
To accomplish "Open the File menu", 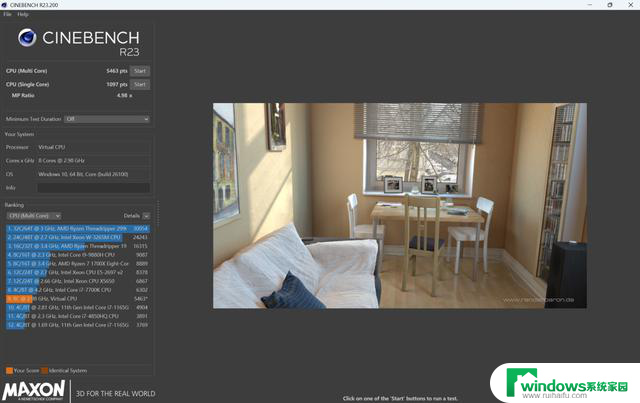I will (x=7, y=14).
